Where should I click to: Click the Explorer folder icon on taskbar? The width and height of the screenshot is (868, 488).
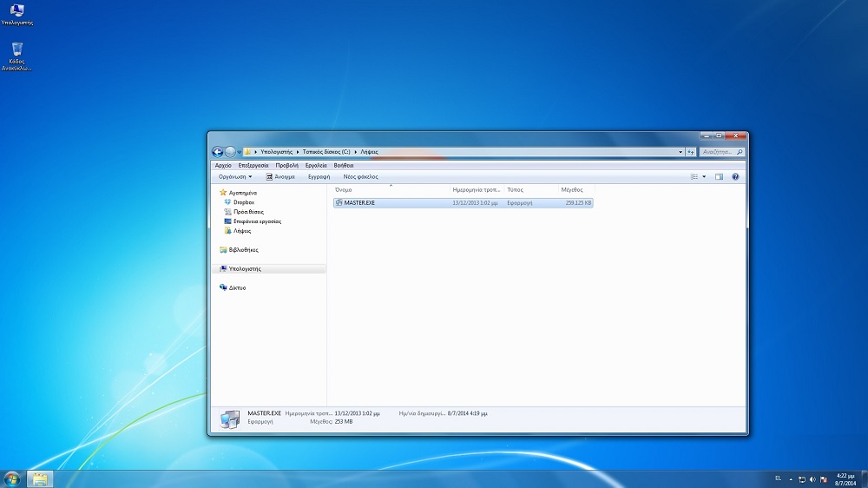[40, 479]
